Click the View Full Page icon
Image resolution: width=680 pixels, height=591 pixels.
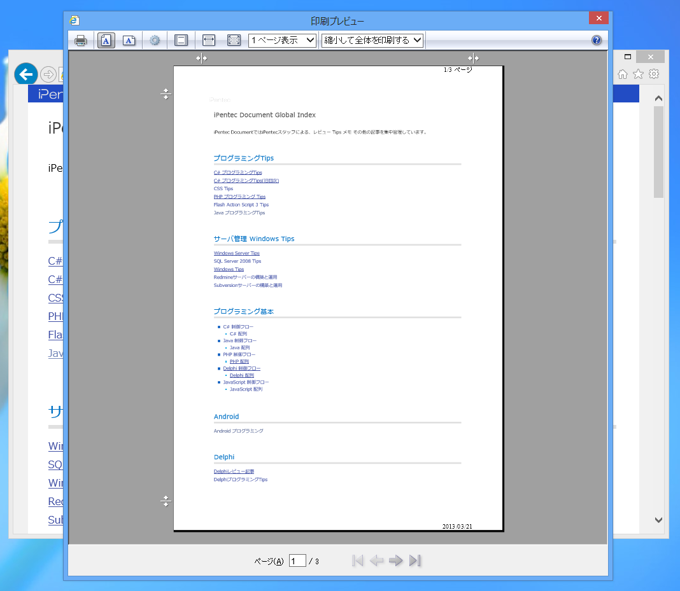pyautogui.click(x=234, y=40)
